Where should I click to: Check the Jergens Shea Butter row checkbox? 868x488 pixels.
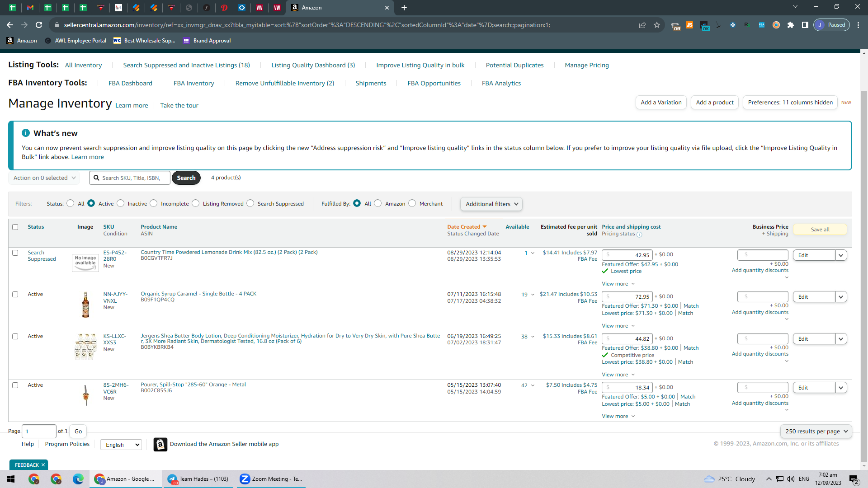tap(15, 336)
